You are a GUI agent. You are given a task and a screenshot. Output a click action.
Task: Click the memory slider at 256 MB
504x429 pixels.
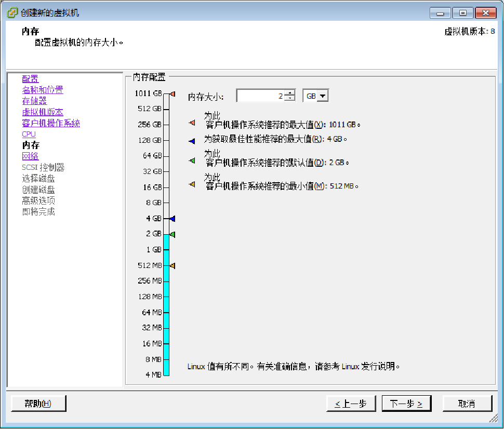point(166,281)
